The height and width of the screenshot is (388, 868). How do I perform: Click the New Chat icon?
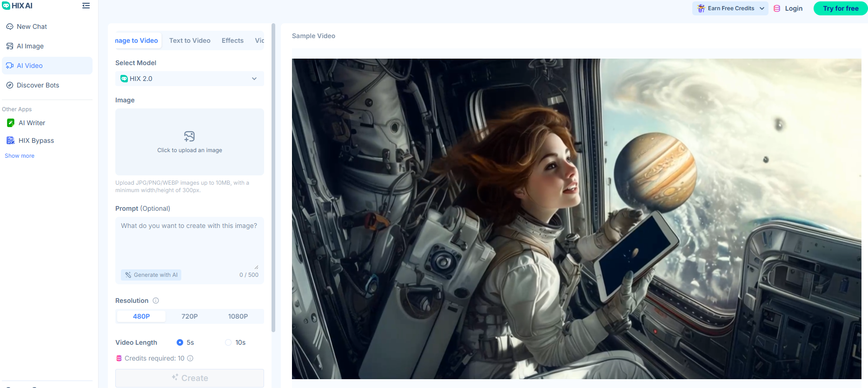10,27
